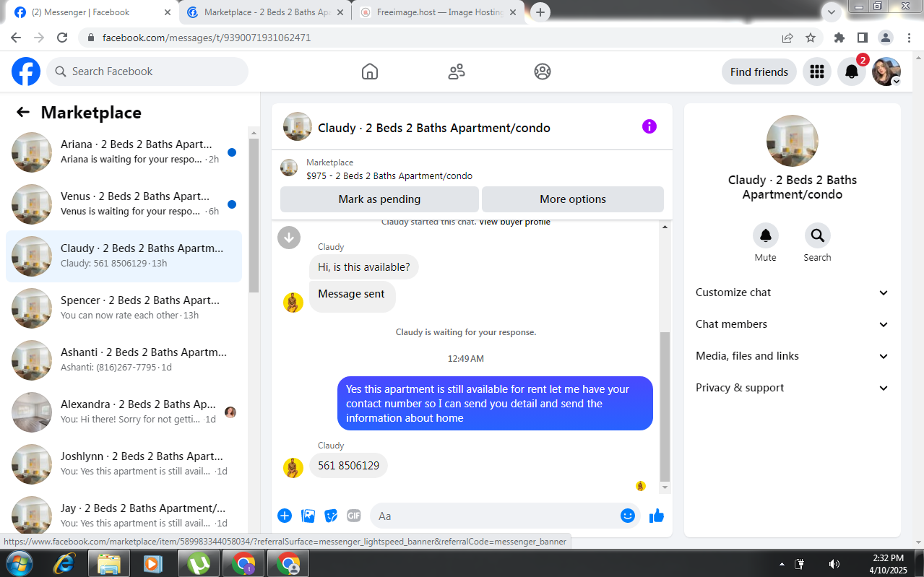The image size is (924, 577).
Task: Expand the Privacy & support section
Action: (793, 388)
